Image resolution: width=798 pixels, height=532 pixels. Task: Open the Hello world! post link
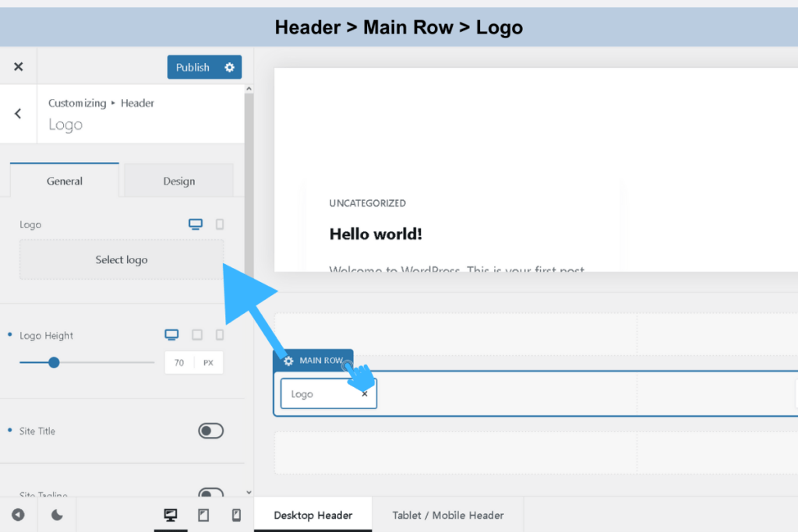click(376, 234)
